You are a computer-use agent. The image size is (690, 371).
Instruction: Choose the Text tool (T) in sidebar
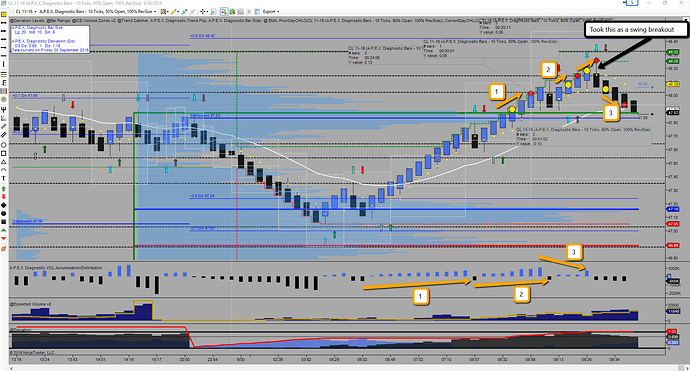point(4,178)
